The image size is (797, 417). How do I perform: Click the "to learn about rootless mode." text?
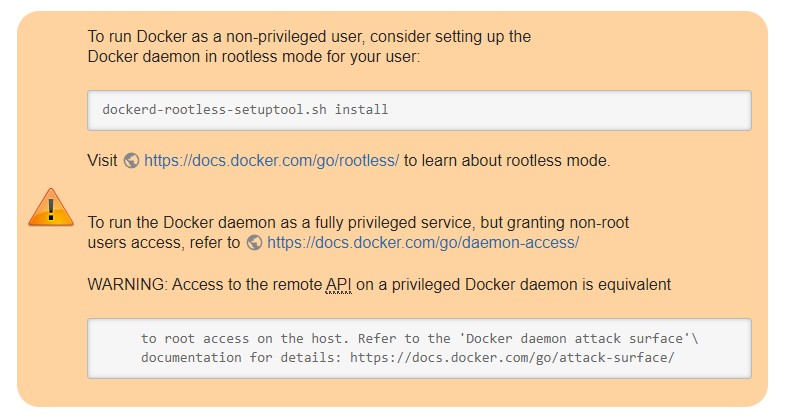point(507,160)
